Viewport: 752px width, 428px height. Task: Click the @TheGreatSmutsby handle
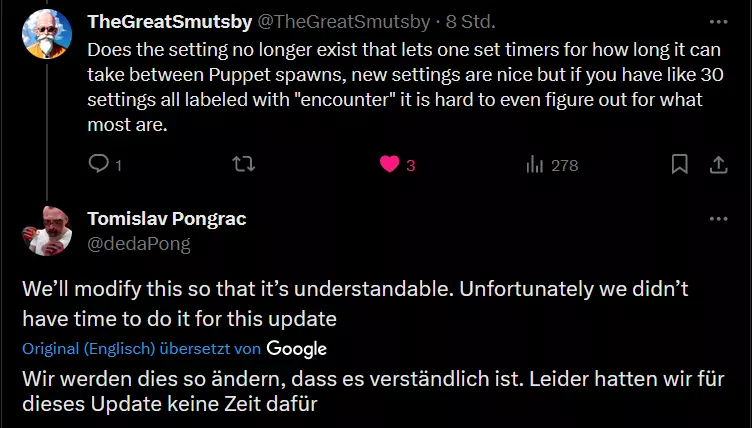[x=346, y=21]
